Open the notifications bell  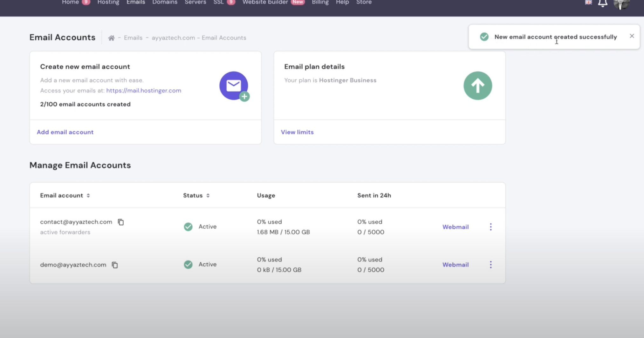click(602, 3)
